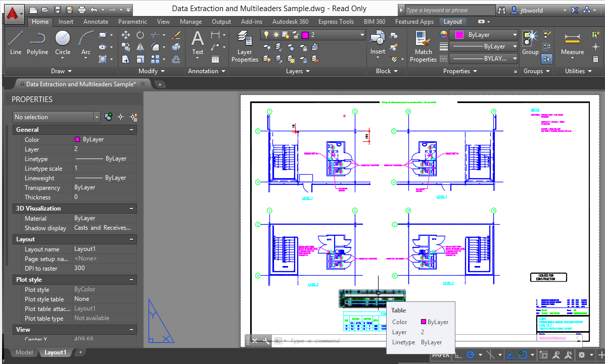Select the Layout contextual ribbon tab
Viewport: 605px width, 364px height.
[x=452, y=22]
